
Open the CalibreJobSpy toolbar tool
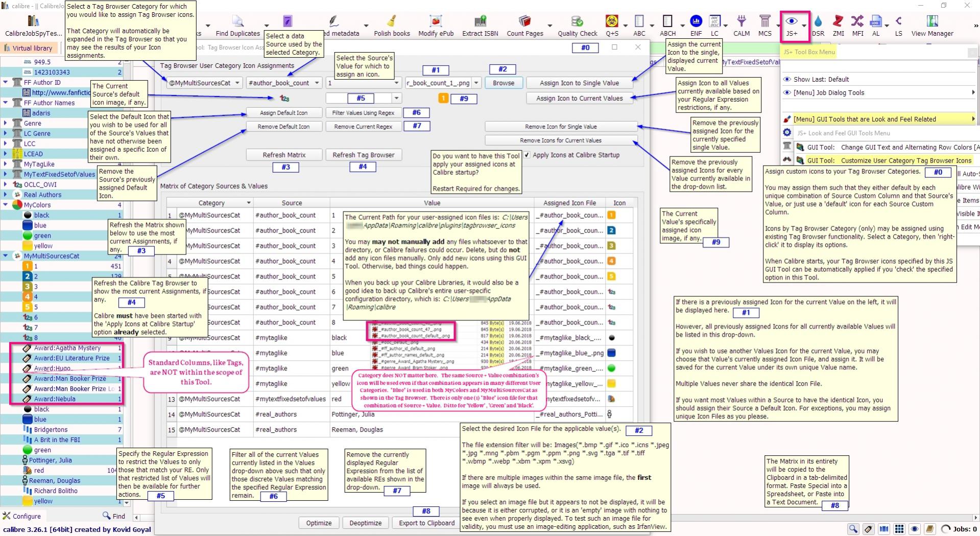click(34, 26)
